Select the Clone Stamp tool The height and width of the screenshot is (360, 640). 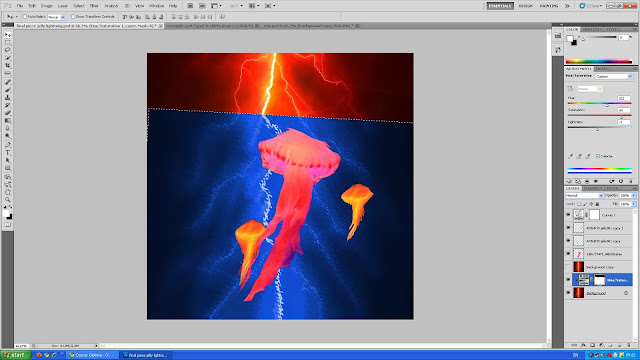8,98
